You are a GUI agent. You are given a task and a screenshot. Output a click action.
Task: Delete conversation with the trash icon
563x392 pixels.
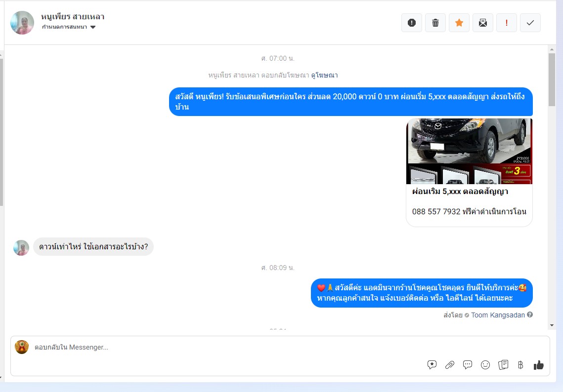pos(435,23)
